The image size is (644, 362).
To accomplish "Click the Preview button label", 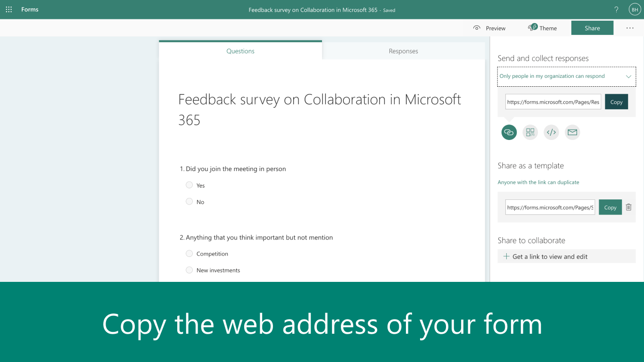I will [495, 28].
